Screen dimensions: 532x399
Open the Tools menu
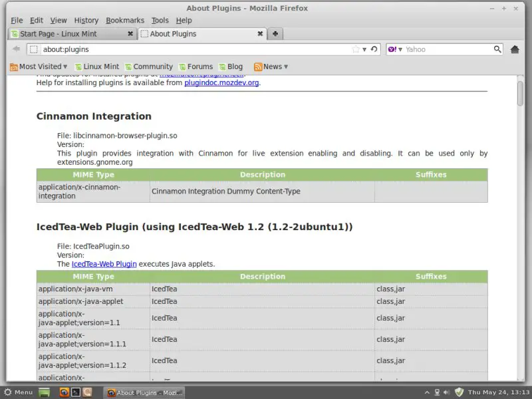coord(160,21)
